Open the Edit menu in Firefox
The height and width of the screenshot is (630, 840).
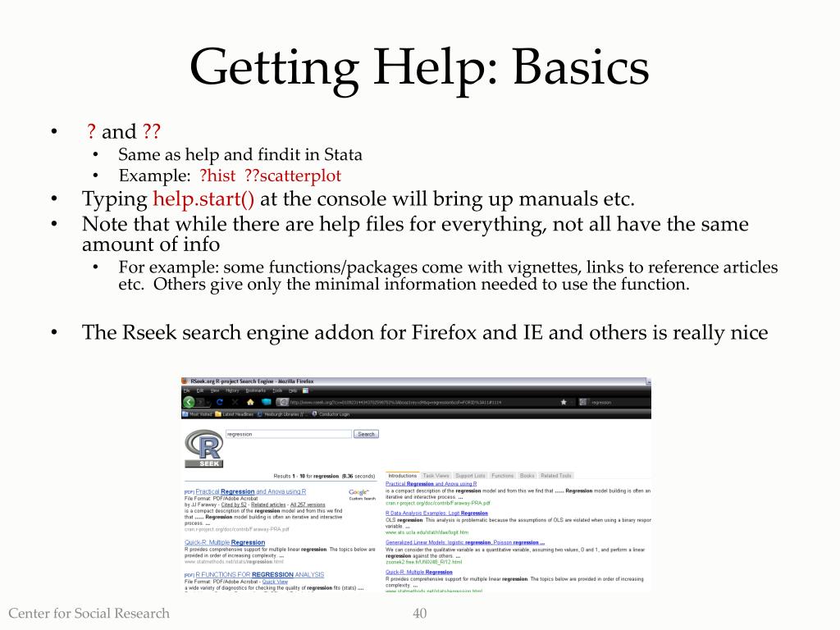pos(200,391)
